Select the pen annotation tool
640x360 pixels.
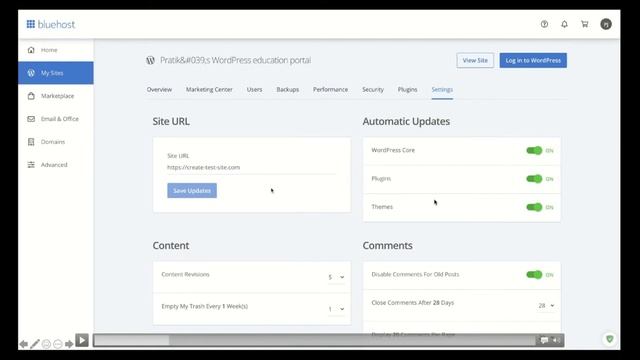pos(35,344)
